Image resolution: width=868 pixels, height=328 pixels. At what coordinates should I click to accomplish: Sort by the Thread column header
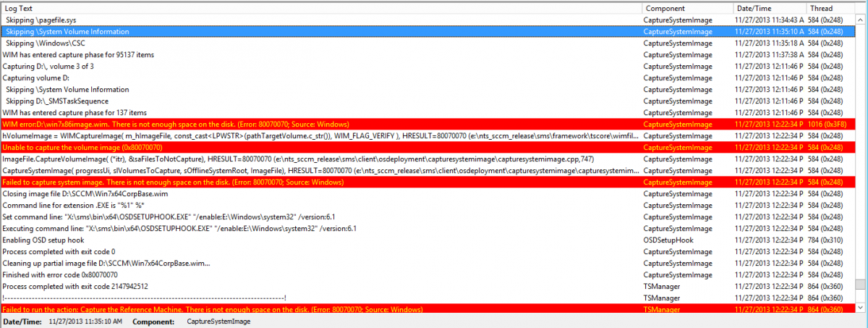(x=830, y=7)
